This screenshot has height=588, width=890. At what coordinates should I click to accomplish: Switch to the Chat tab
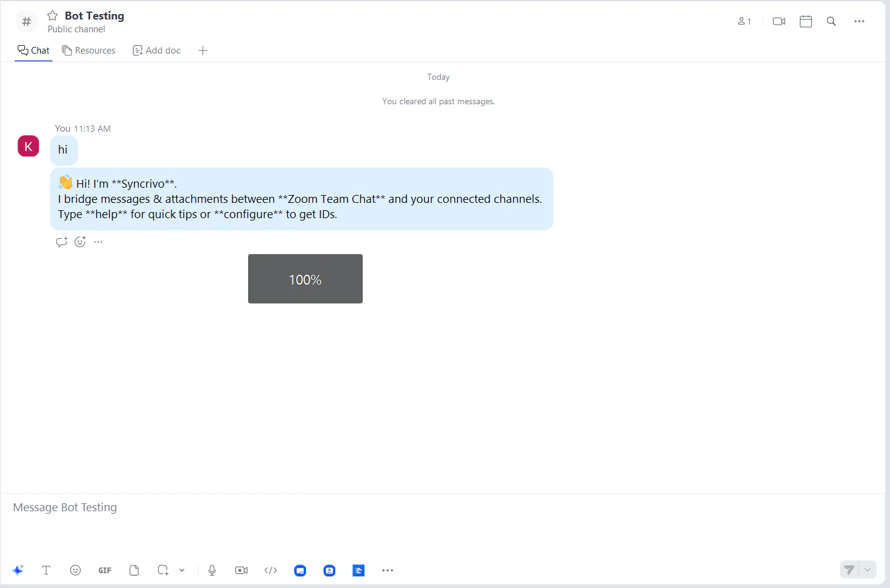[34, 51]
